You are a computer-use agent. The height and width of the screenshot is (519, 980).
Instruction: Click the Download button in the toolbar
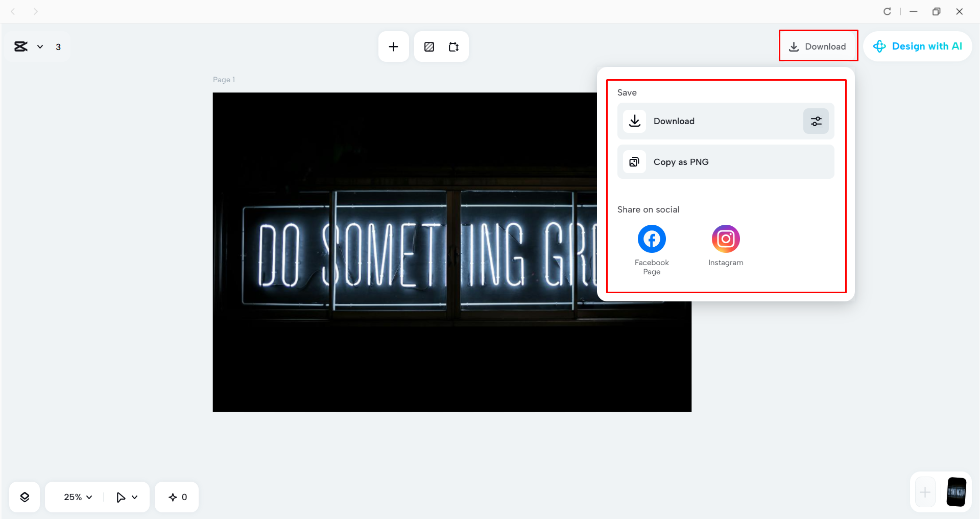[x=818, y=46]
